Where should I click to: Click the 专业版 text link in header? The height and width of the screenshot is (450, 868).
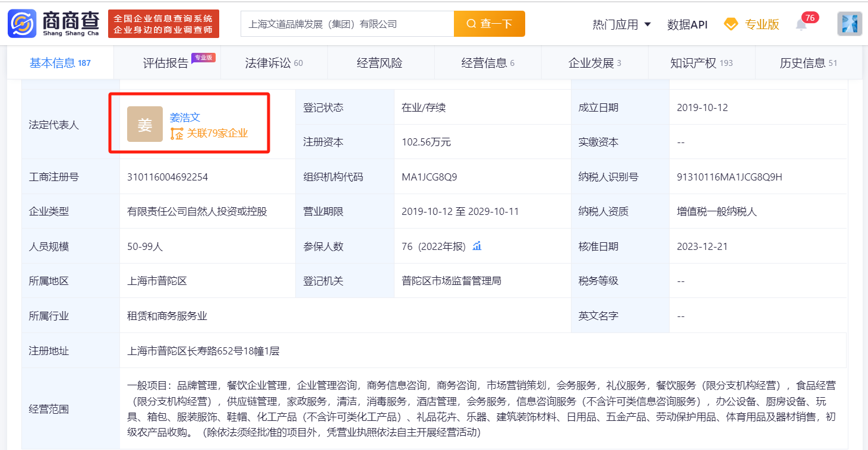pyautogui.click(x=762, y=24)
